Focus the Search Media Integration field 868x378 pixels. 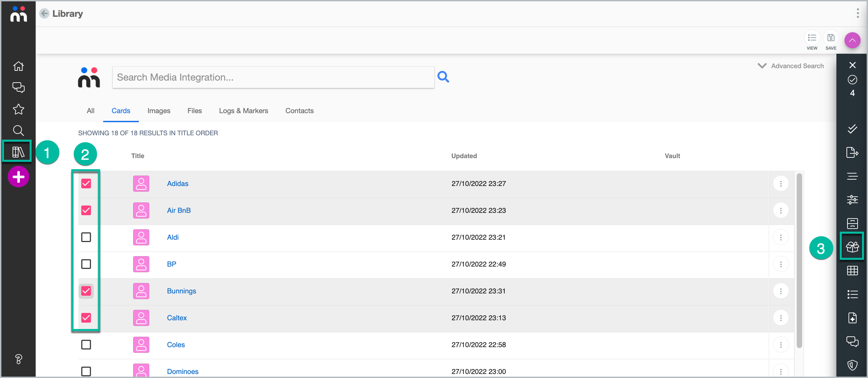coord(273,78)
